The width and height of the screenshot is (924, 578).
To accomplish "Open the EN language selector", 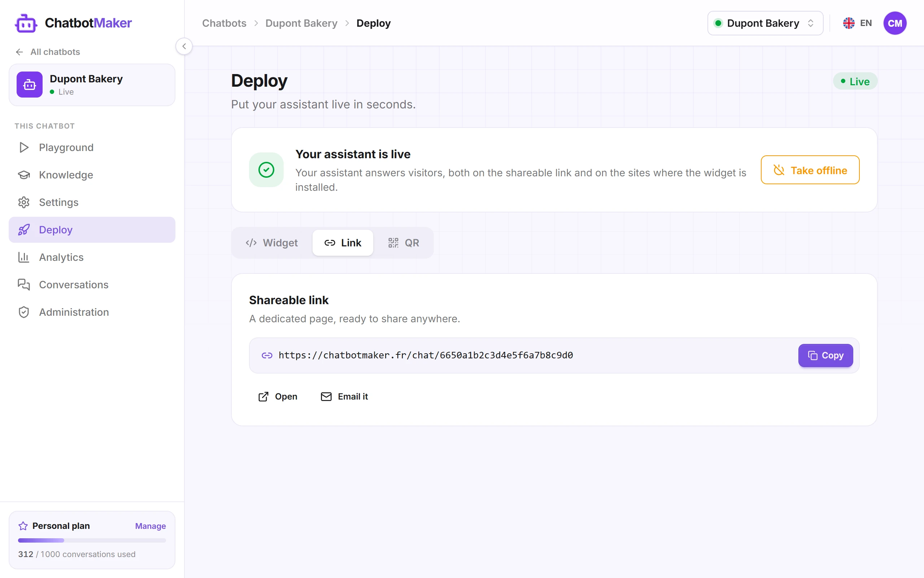I will click(857, 23).
